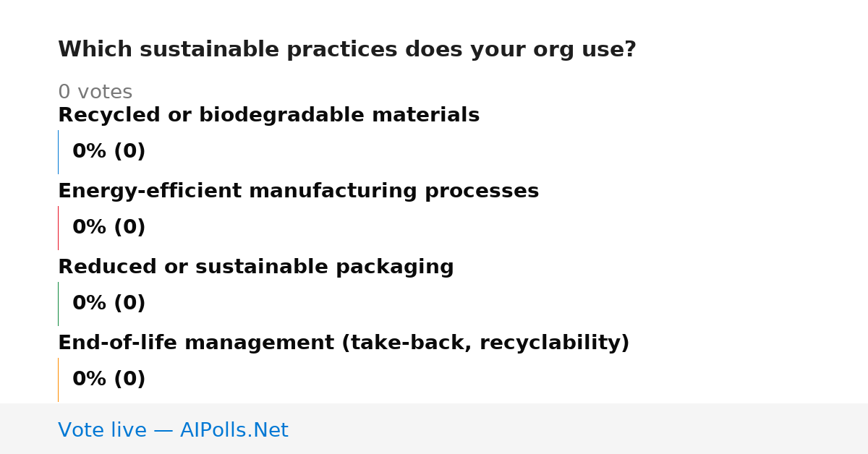Open the Vote live — AIPolls.Net link
The width and height of the screenshot is (868, 454).
(173, 431)
